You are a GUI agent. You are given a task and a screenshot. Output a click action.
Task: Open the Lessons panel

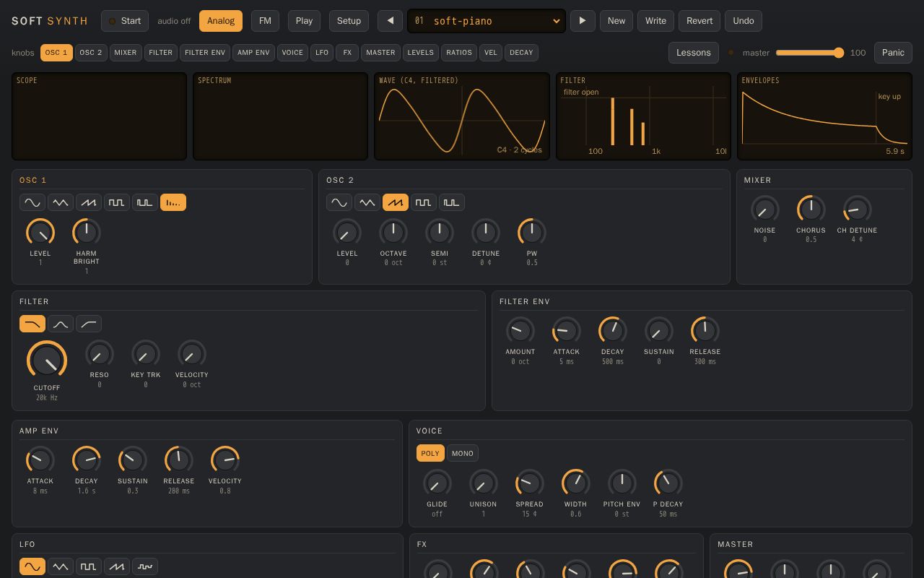click(x=694, y=53)
